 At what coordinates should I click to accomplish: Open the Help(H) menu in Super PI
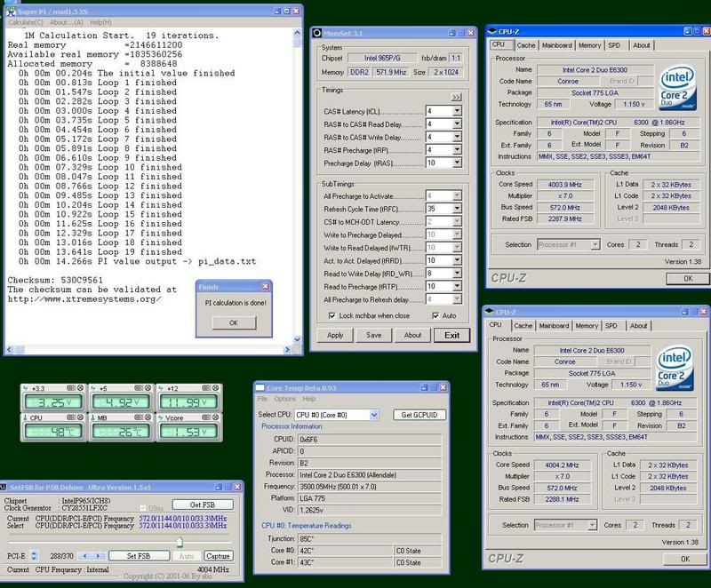click(x=100, y=22)
